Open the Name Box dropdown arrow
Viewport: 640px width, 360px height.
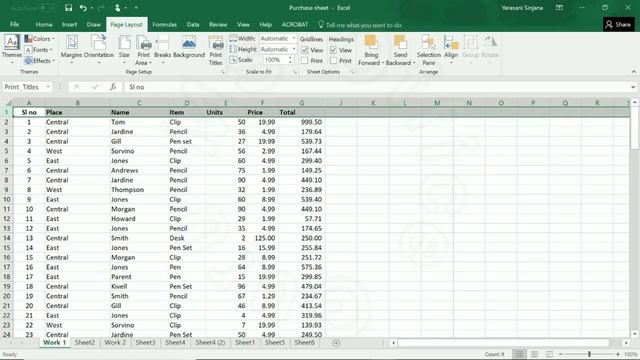(48, 87)
